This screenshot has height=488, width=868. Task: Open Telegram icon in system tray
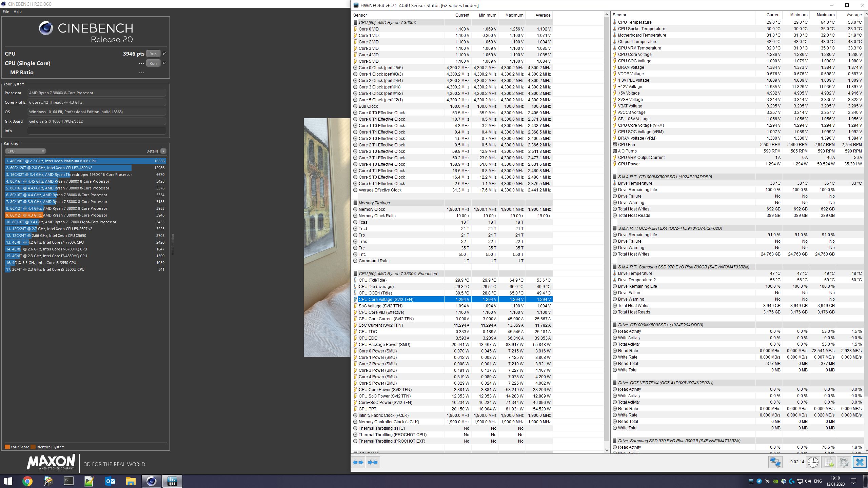759,481
